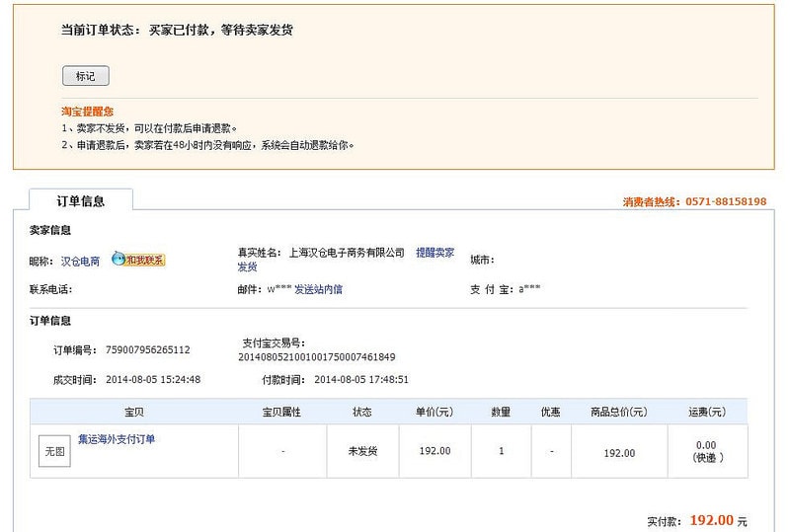
Task: Click the 实付款 total amount 192.00
Action: point(711,520)
